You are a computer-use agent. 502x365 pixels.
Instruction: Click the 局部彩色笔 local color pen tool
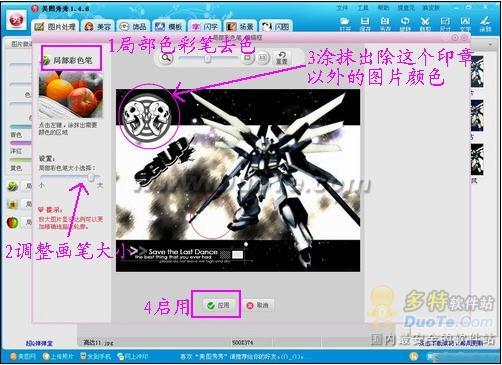[71, 60]
